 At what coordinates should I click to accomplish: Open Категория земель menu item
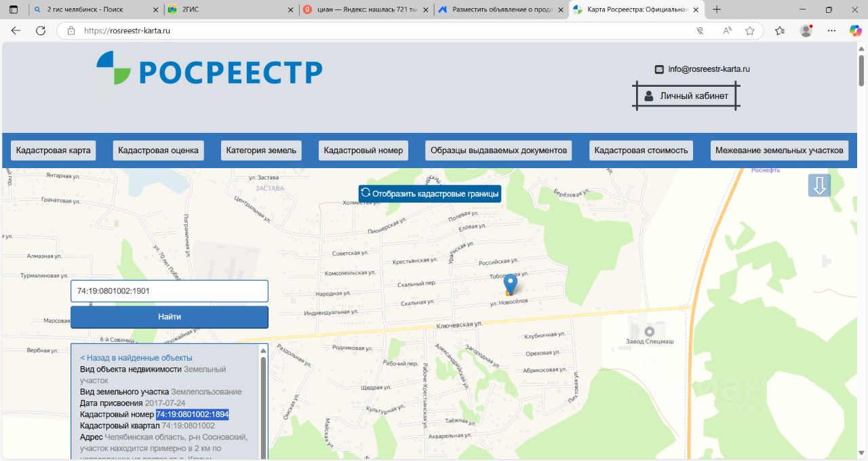261,151
